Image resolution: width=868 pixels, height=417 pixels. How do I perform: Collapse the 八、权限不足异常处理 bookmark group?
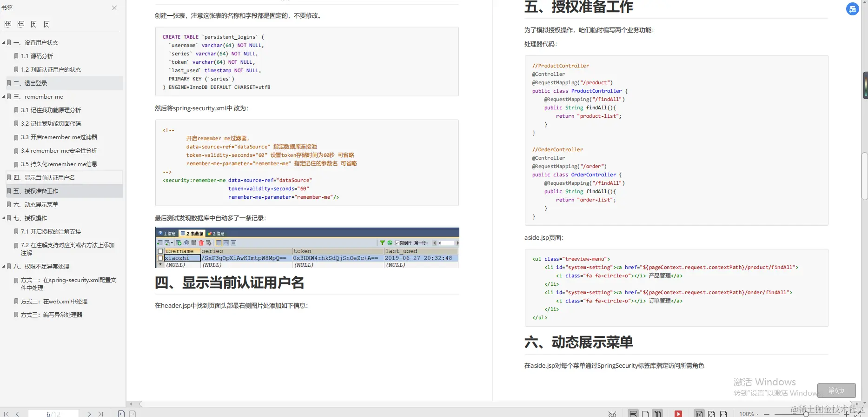pos(3,267)
